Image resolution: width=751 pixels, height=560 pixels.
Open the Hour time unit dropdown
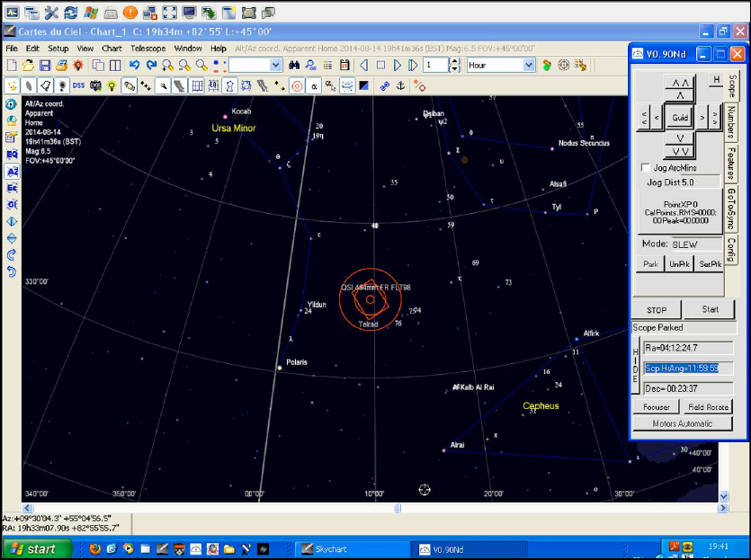[x=528, y=66]
